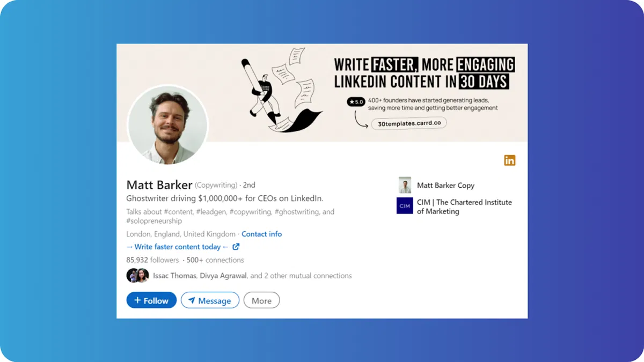Click the Matt Barker Copy company logo

(405, 185)
